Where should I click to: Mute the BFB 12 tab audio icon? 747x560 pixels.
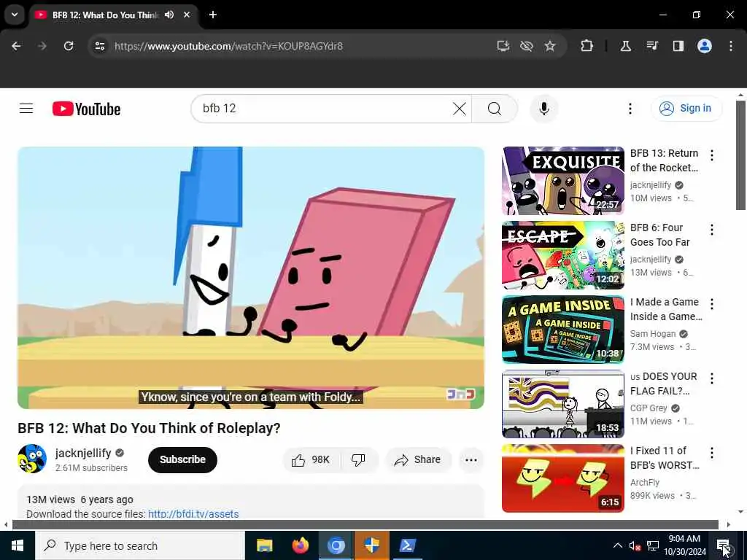pyautogui.click(x=169, y=15)
